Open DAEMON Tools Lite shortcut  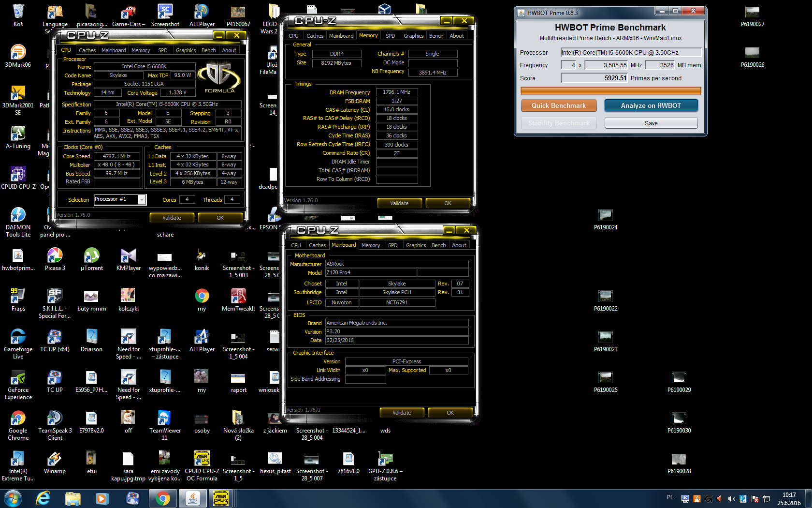point(18,222)
